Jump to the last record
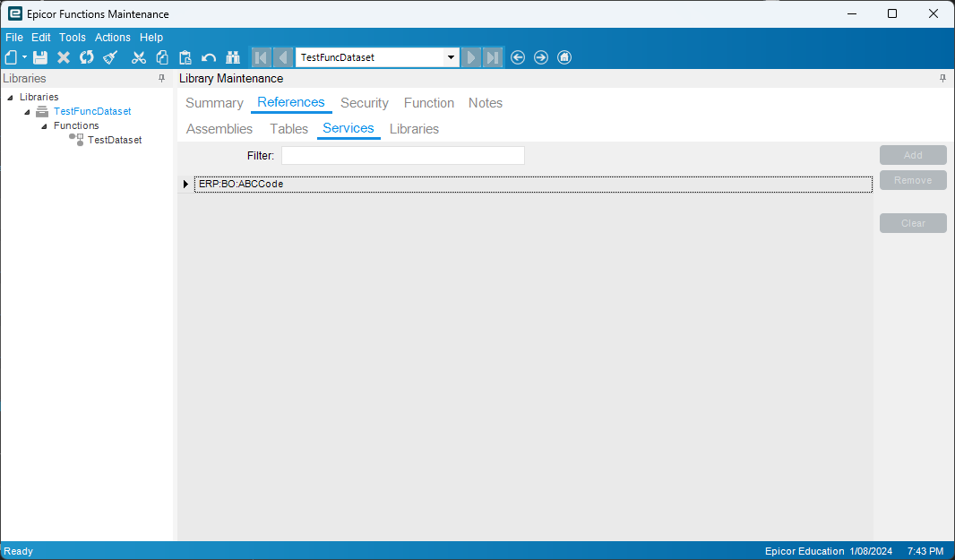The height and width of the screenshot is (560, 955). coord(493,57)
